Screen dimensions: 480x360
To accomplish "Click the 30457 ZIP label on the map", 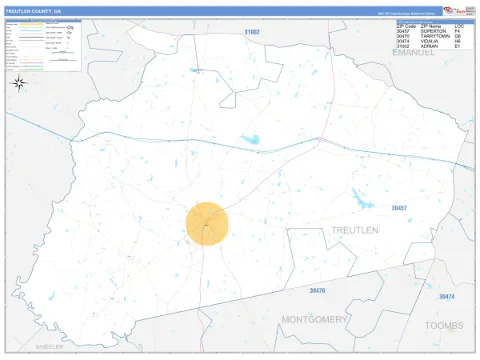I will [x=399, y=208].
